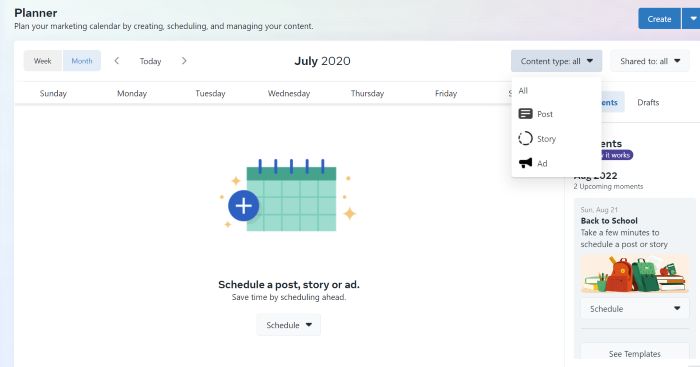Open the Create button dropdown arrow
This screenshot has width=700, height=367.
coord(692,19)
